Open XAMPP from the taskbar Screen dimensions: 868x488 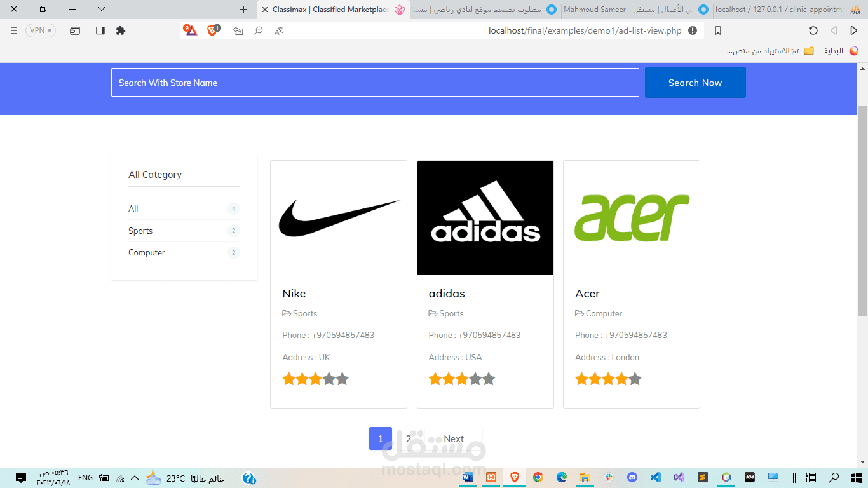(x=491, y=477)
